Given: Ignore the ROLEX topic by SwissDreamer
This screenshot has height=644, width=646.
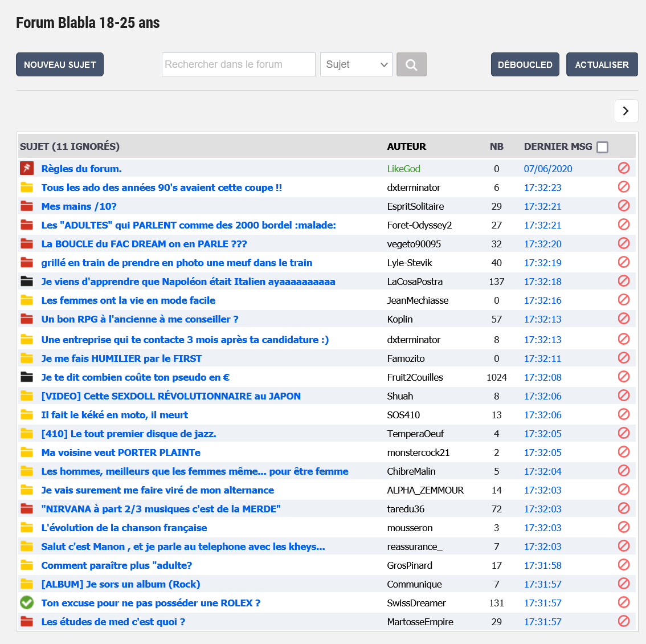Looking at the screenshot, I should click(623, 602).
